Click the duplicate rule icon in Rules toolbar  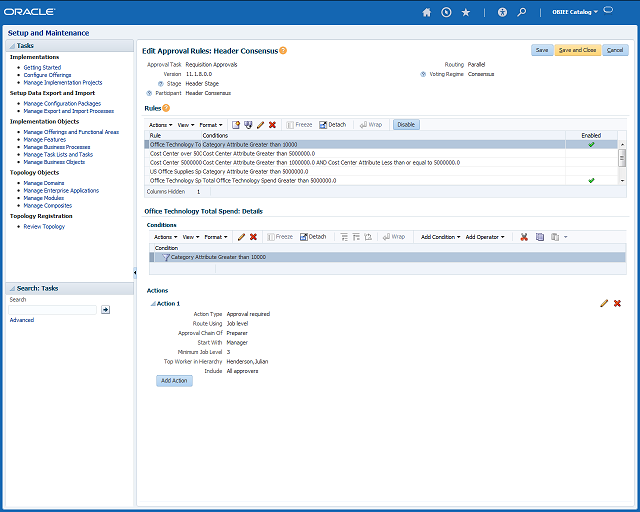[x=248, y=125]
